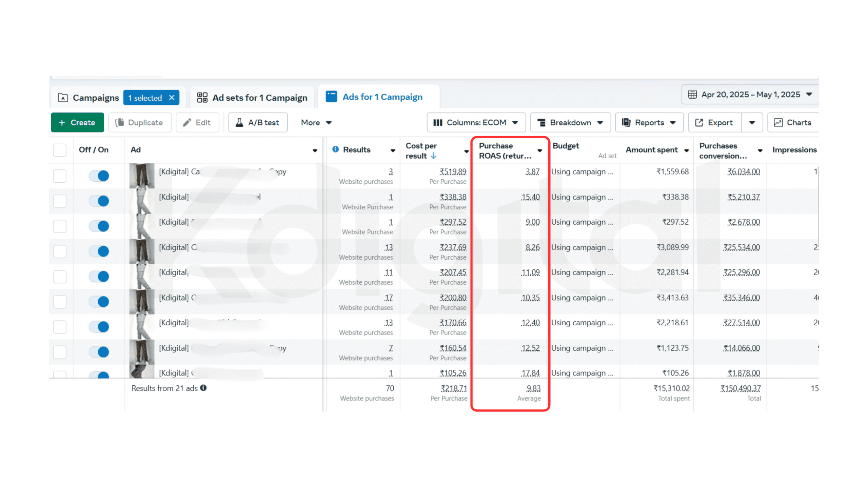Click info icon beside Results from 21 ads
The width and height of the screenshot is (868, 488).
click(x=203, y=388)
